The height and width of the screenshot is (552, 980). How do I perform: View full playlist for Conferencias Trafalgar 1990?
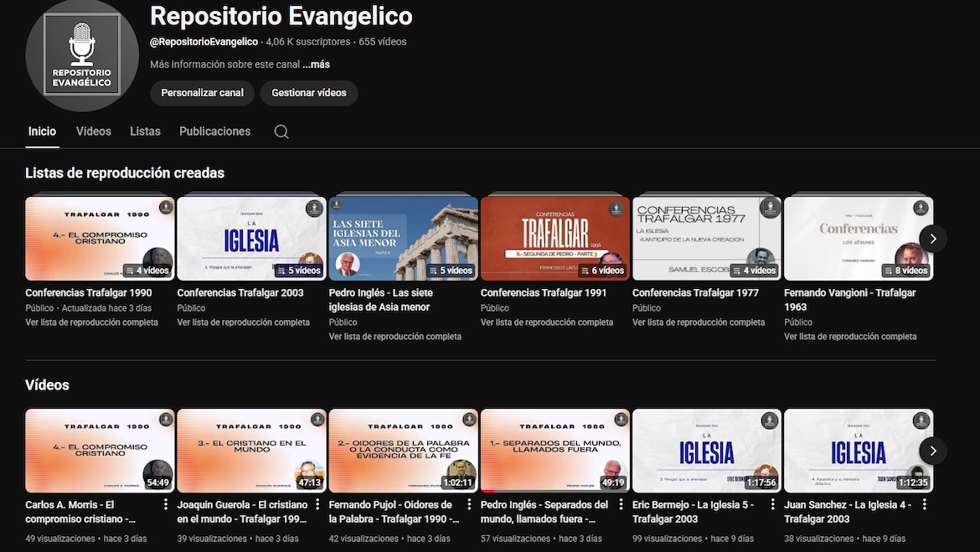click(91, 322)
